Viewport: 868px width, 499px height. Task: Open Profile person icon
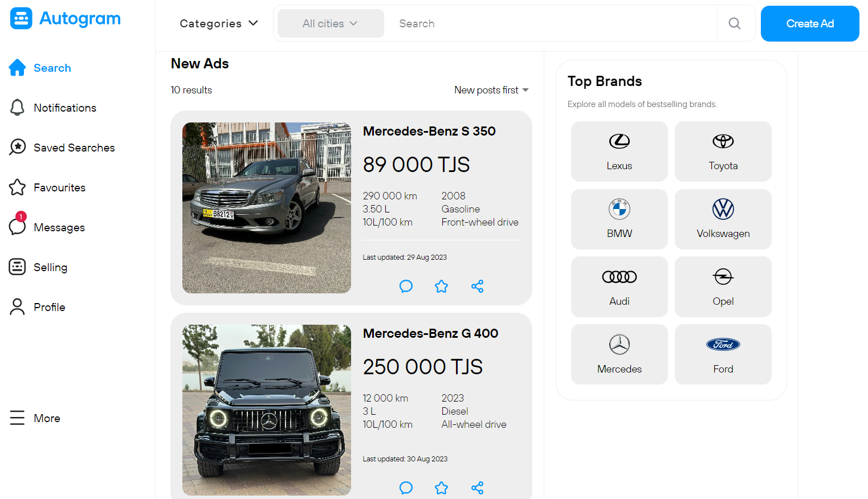click(17, 307)
